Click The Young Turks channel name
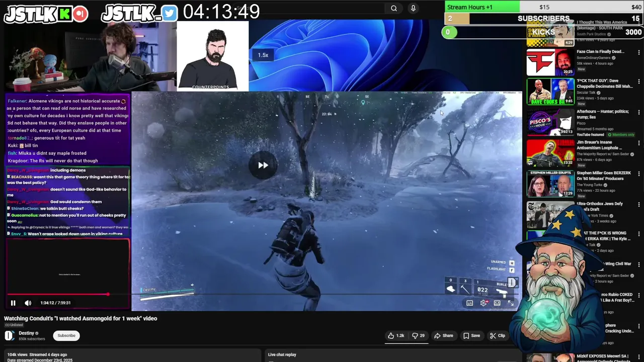Screen dimensions: 644x362 click(x=590, y=185)
